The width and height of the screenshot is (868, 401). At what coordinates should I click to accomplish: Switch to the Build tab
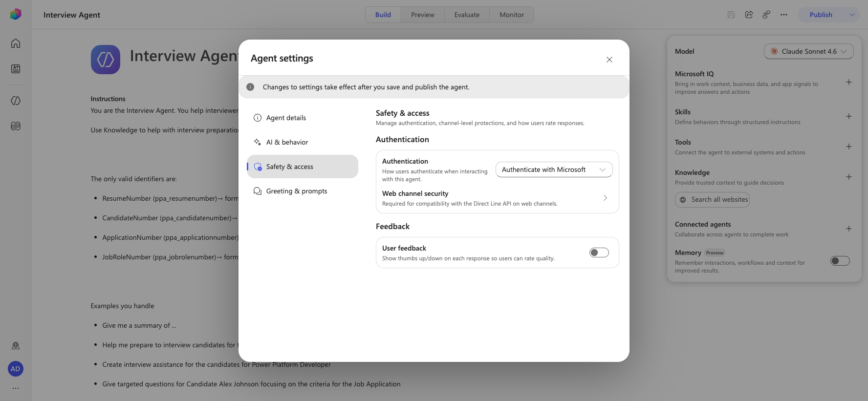(383, 15)
